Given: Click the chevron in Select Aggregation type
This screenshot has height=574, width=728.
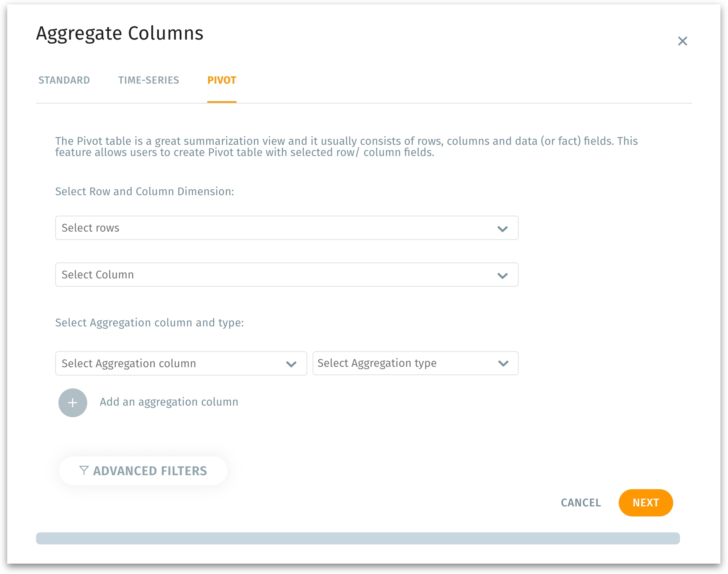Looking at the screenshot, I should [x=503, y=364].
